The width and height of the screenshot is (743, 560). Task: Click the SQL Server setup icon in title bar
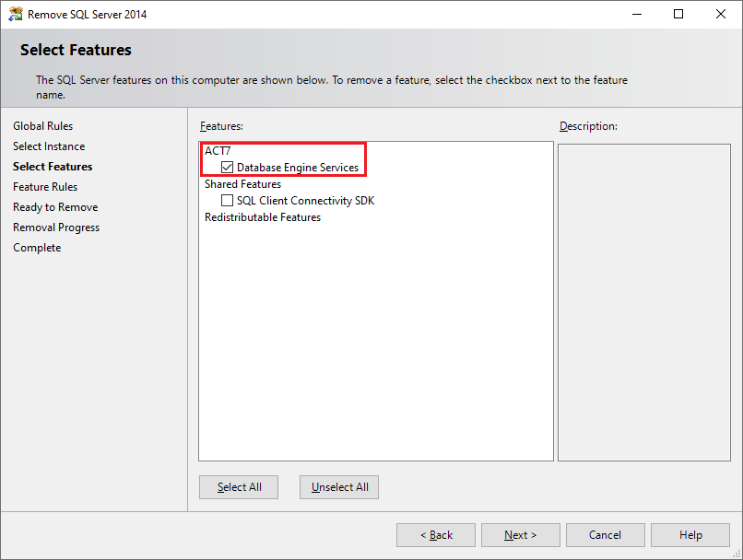(x=17, y=14)
